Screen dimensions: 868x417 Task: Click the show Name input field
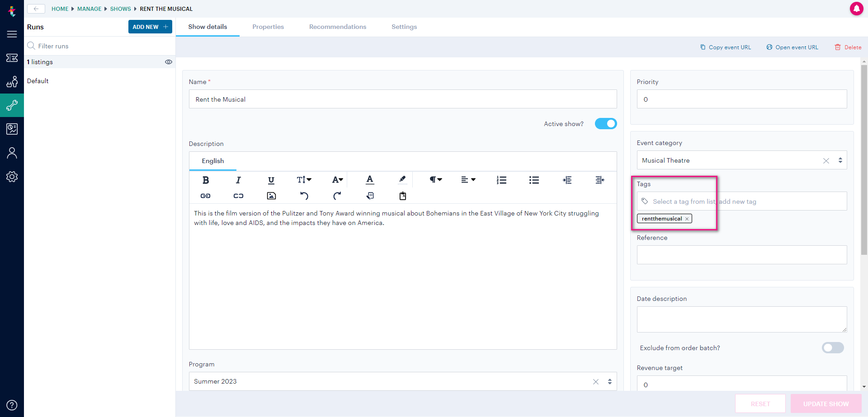(x=403, y=99)
